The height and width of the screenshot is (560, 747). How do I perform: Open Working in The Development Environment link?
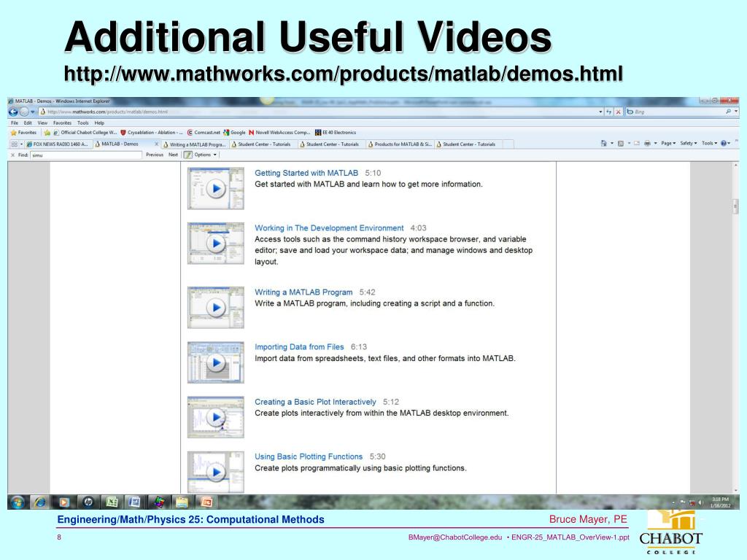329,228
